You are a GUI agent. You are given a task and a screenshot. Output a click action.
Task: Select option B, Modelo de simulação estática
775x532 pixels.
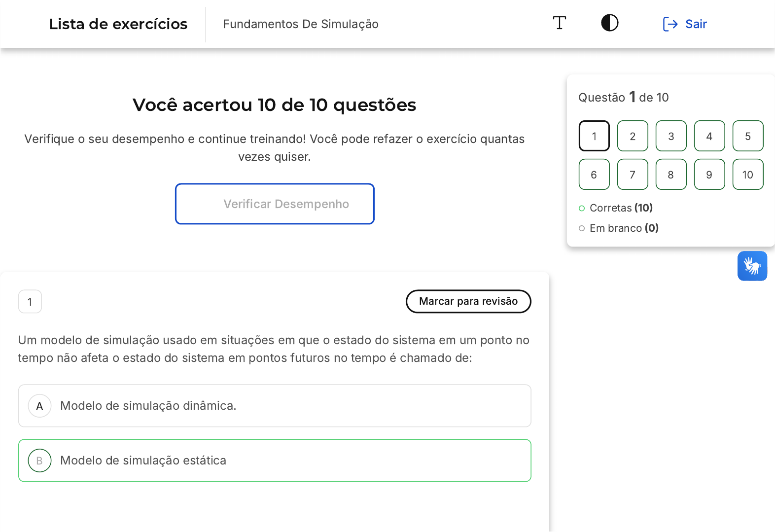pyautogui.click(x=275, y=461)
